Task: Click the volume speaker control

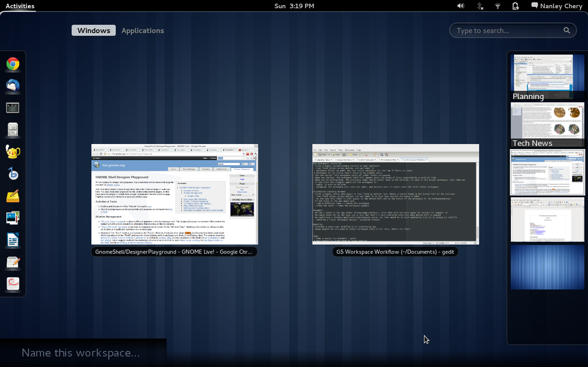Action: pos(461,6)
